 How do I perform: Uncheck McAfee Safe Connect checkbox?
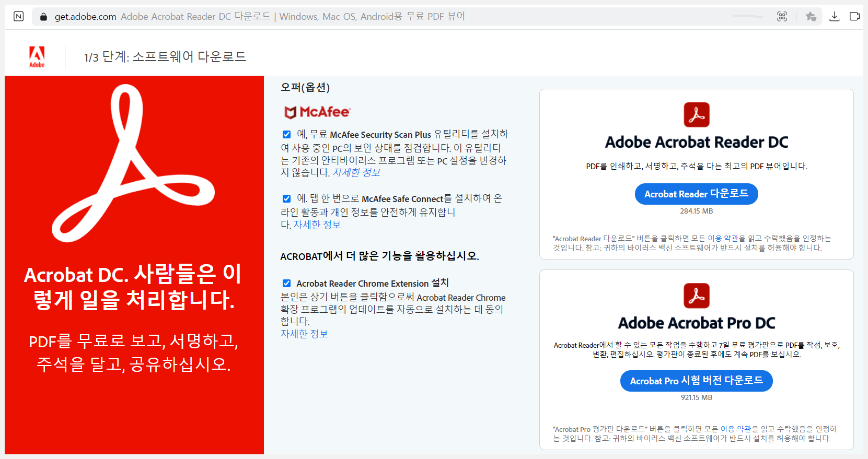click(286, 198)
